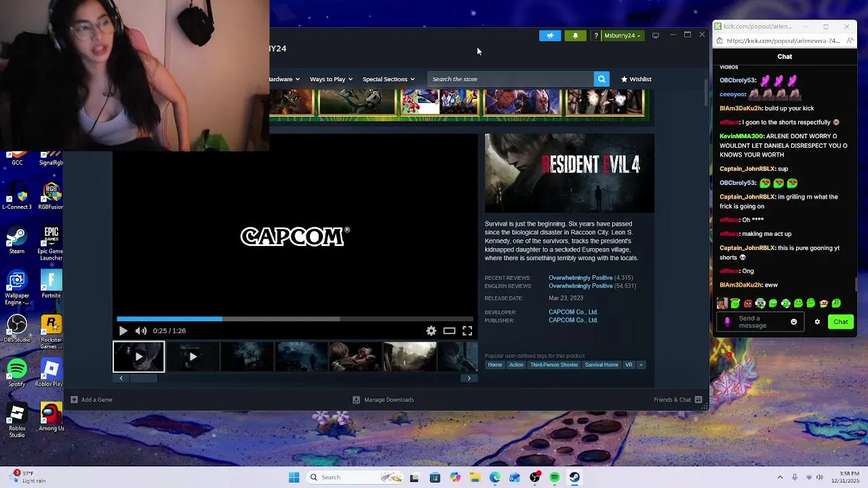868x488 pixels.
Task: Mute the trailer volume speaker icon
Action: (140, 331)
